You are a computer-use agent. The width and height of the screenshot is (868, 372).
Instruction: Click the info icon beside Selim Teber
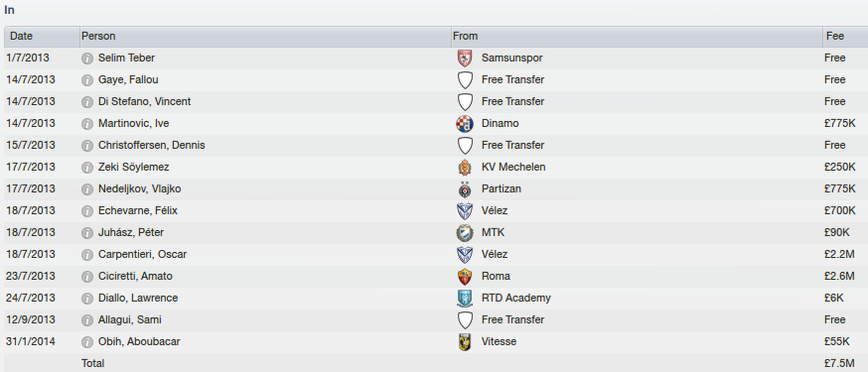[x=87, y=59]
